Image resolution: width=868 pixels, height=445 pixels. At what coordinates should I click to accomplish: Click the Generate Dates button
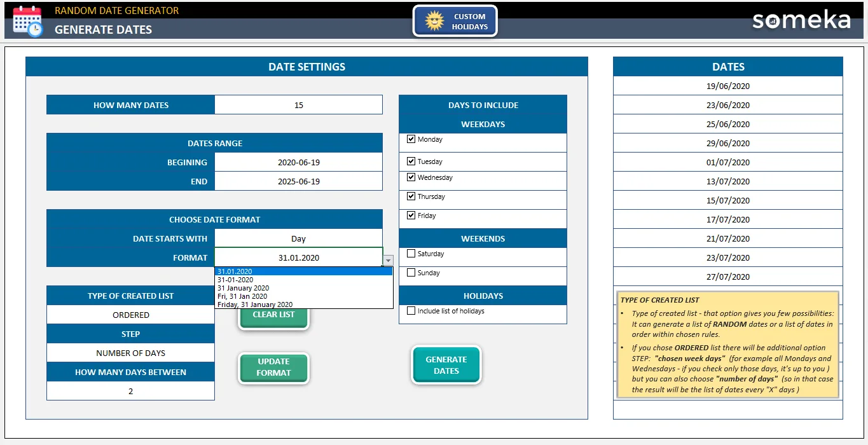point(446,365)
